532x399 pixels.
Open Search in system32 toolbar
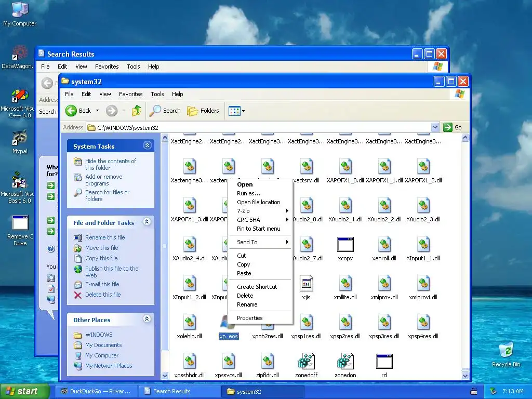[x=165, y=111]
